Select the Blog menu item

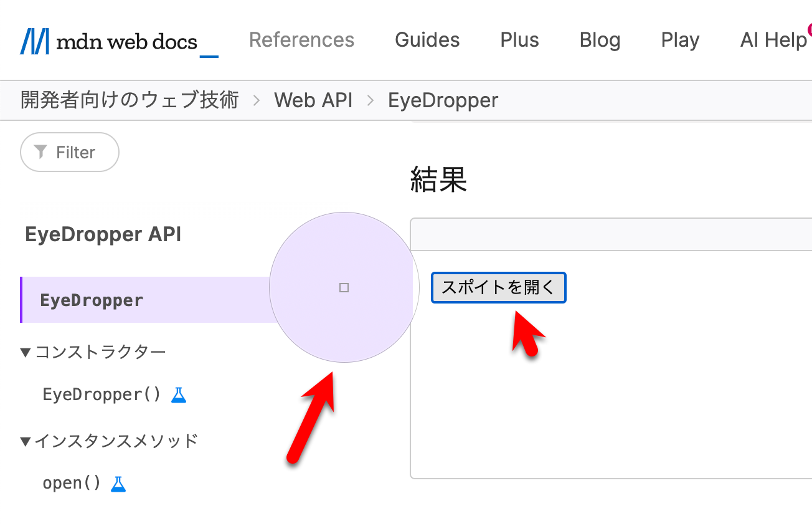(600, 40)
